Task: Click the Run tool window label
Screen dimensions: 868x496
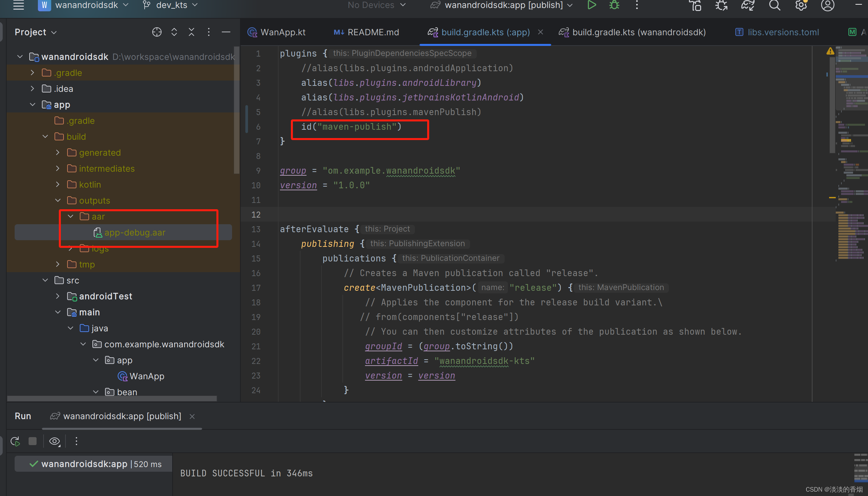Action: click(23, 416)
